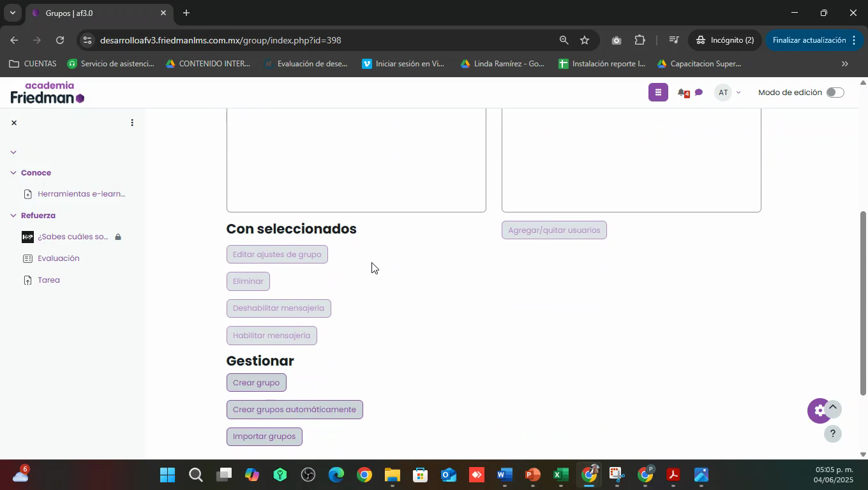Click the site information icon in address bar
Viewport: 868px width, 490px height.
[x=87, y=40]
